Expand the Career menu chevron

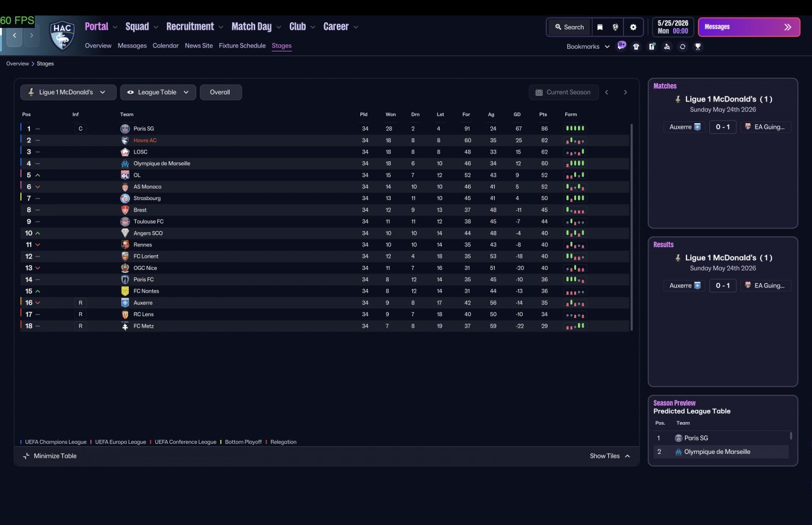click(356, 27)
